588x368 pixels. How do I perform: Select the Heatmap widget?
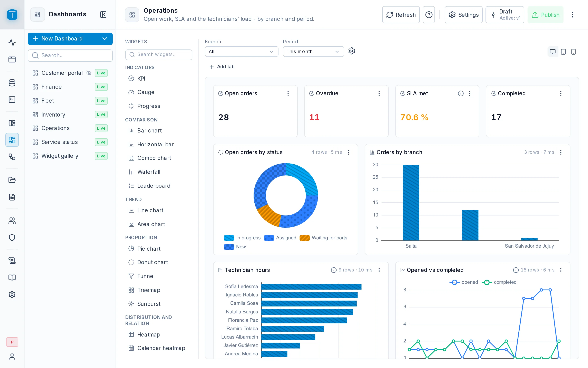pos(159,335)
